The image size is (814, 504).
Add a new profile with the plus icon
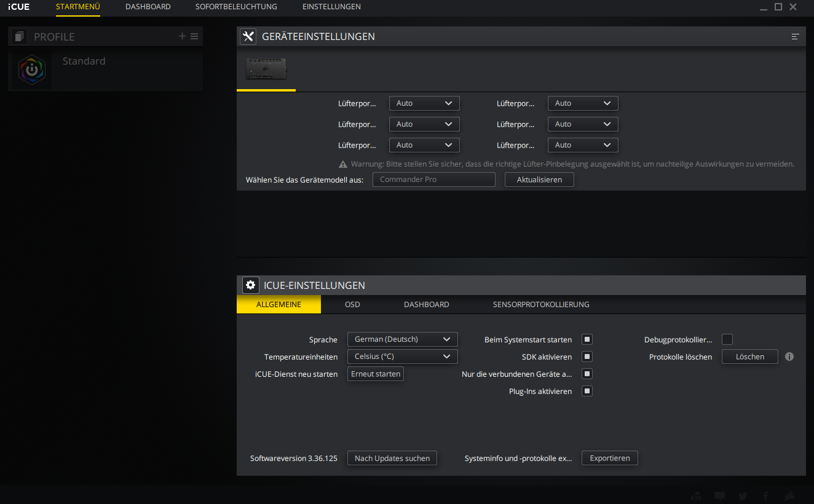(182, 36)
